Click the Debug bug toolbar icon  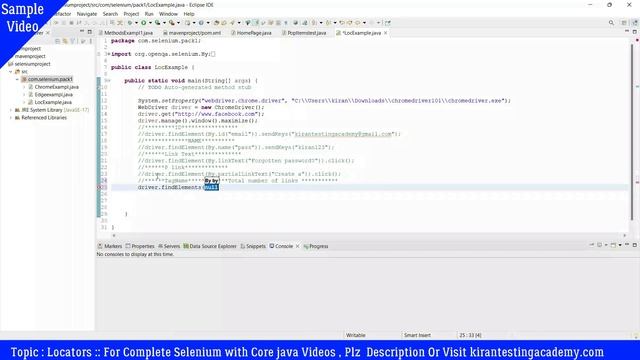click(x=130, y=23)
